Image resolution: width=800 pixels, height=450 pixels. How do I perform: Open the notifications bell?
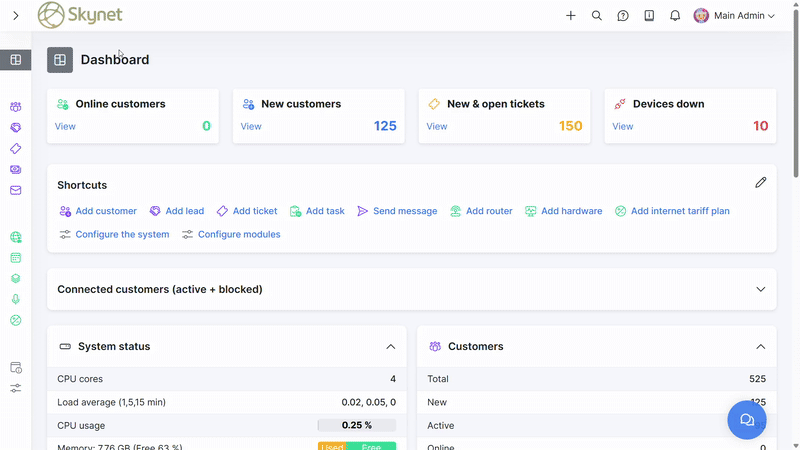tap(675, 16)
